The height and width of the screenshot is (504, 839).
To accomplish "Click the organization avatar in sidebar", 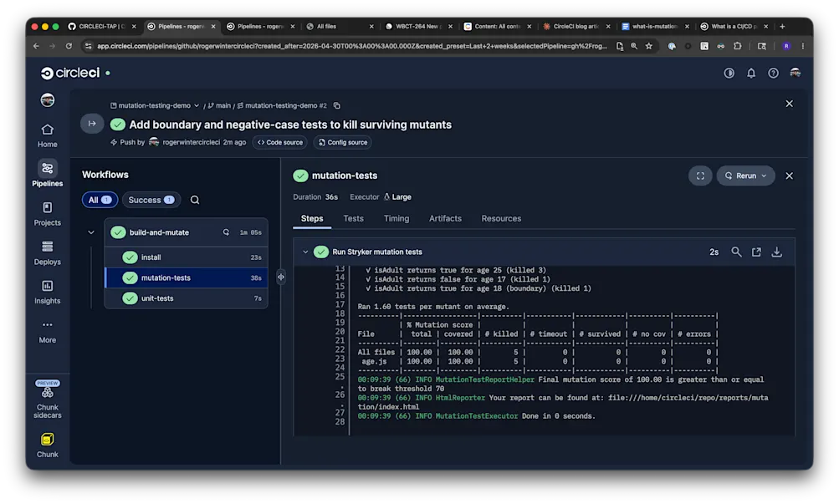I will point(48,100).
